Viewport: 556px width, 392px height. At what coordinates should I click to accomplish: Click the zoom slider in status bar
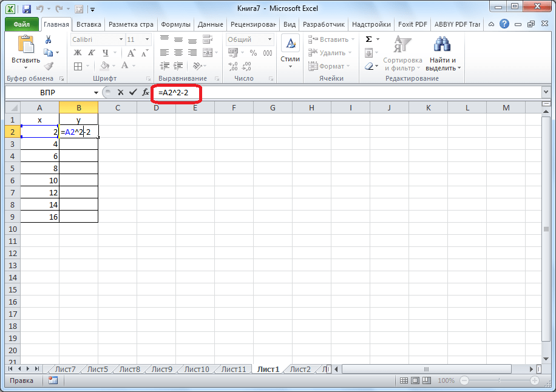click(497, 380)
